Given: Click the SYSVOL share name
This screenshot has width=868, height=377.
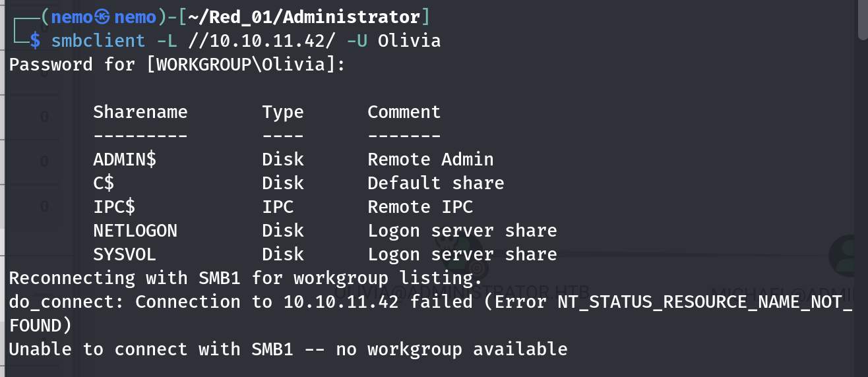Looking at the screenshot, I should tap(125, 254).
